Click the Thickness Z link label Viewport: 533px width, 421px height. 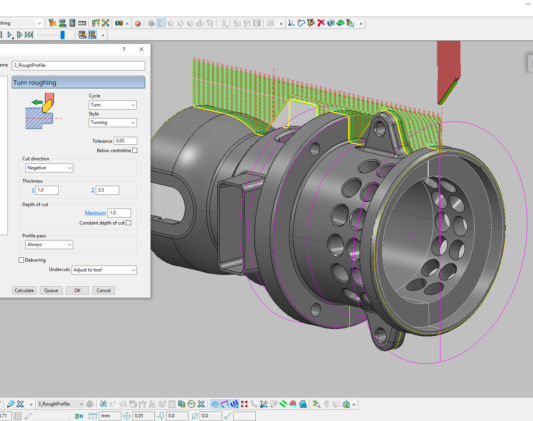[x=93, y=190]
